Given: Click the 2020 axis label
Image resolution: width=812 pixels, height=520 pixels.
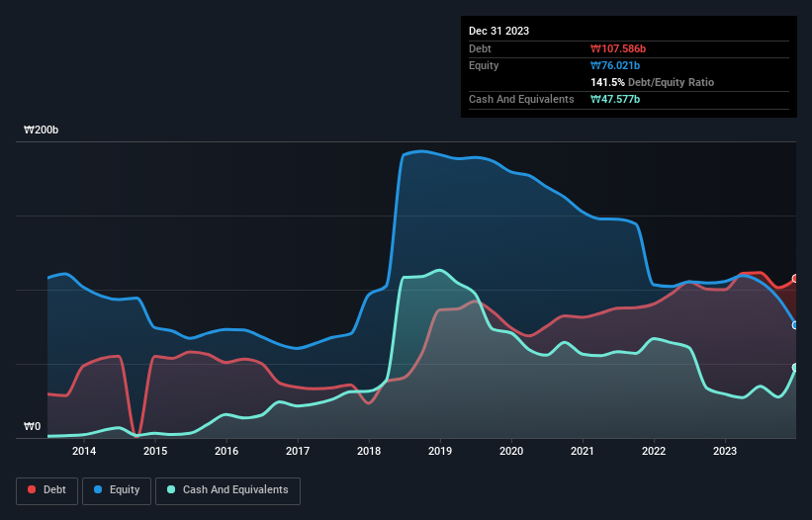Looking at the screenshot, I should point(511,451).
